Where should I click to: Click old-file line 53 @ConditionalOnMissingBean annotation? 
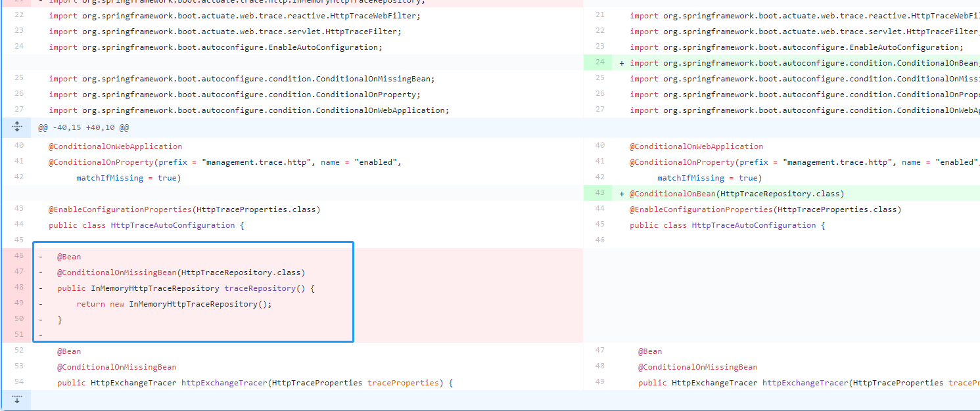click(117, 367)
